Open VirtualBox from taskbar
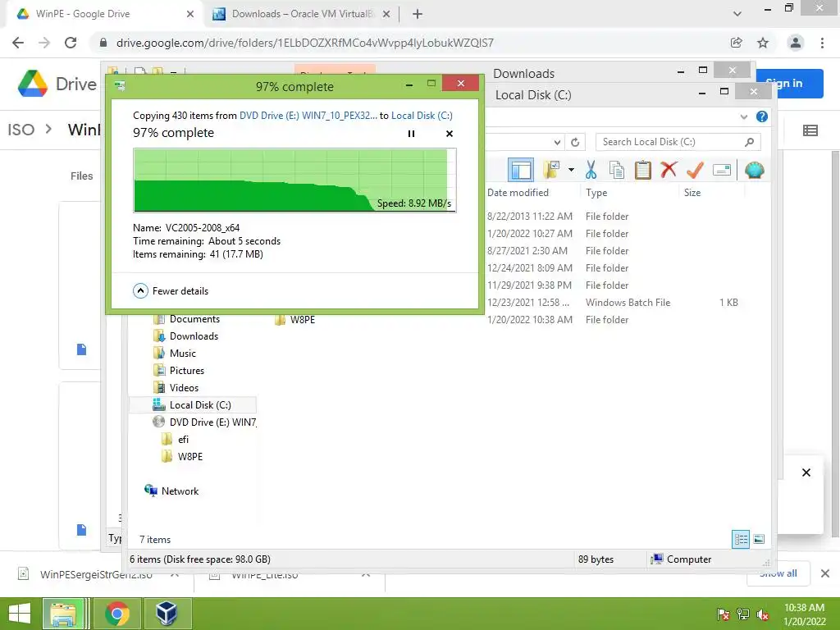 (x=167, y=614)
